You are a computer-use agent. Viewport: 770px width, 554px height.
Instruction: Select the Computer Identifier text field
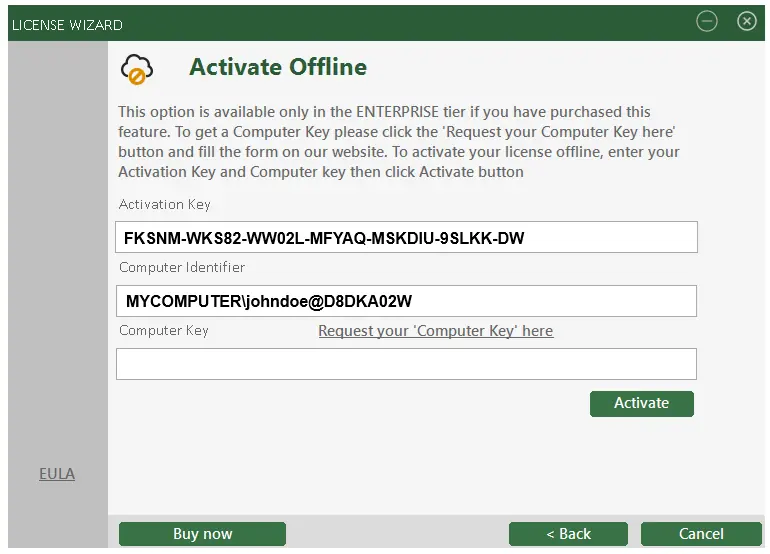click(x=406, y=300)
